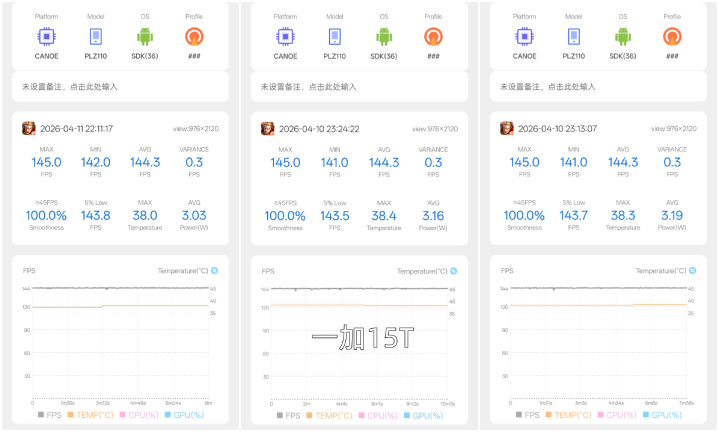
Task: Click the Android OS icon in 23:24:22 report
Action: point(384,37)
